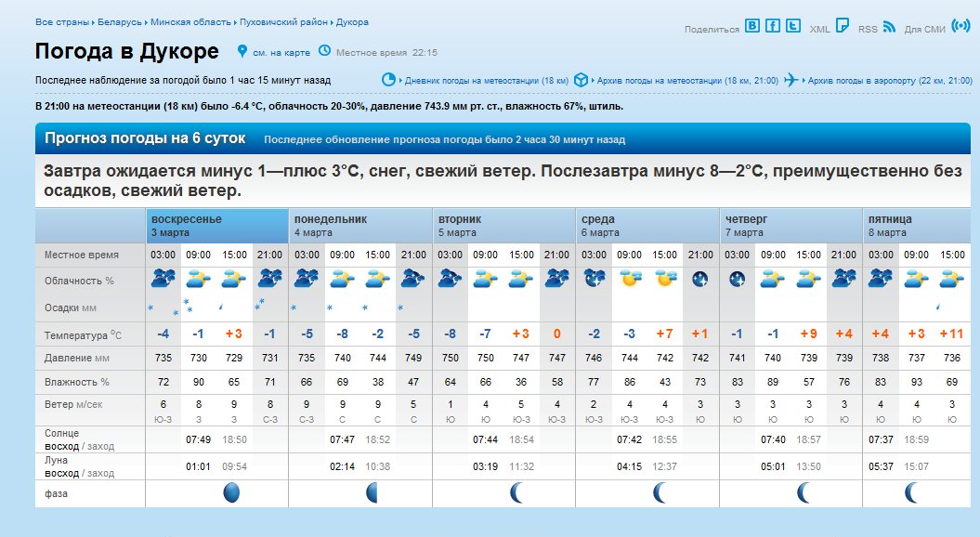
Task: Share via the Twitter icon
Action: 792,26
